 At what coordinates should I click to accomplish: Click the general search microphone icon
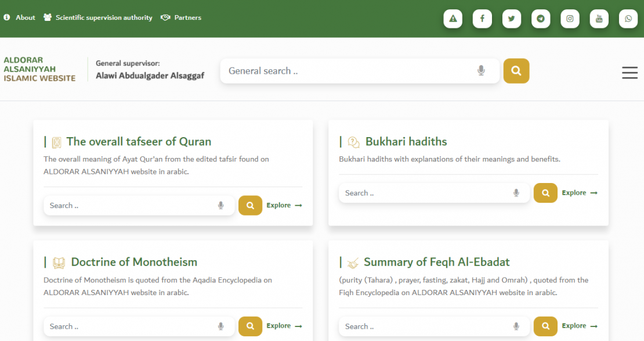[481, 71]
